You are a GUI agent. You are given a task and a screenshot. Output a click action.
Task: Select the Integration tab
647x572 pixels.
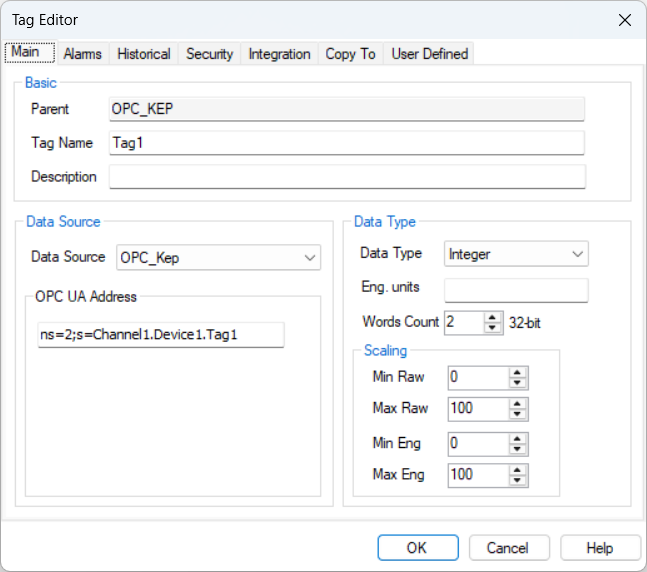pyautogui.click(x=279, y=54)
